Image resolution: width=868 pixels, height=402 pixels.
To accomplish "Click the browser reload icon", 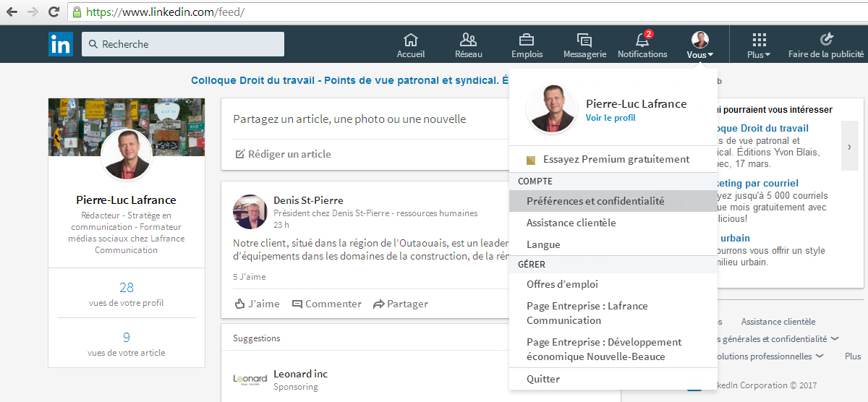I will point(54,12).
